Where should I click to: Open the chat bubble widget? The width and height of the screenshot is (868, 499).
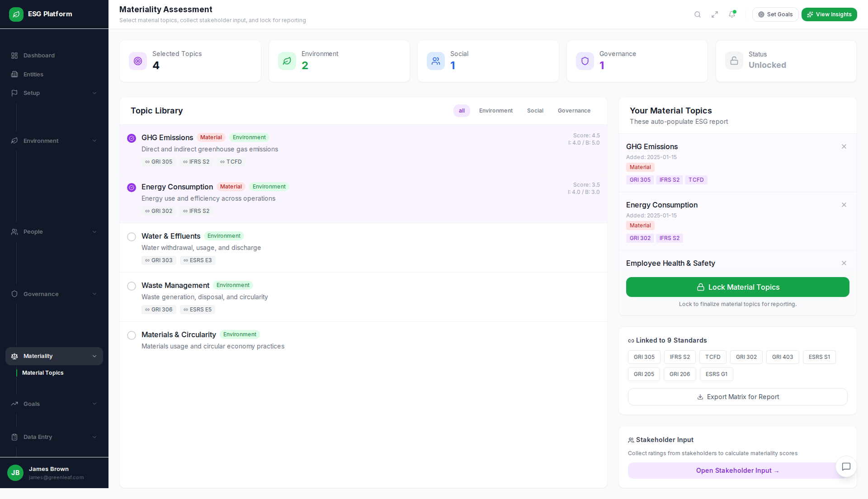click(x=846, y=466)
